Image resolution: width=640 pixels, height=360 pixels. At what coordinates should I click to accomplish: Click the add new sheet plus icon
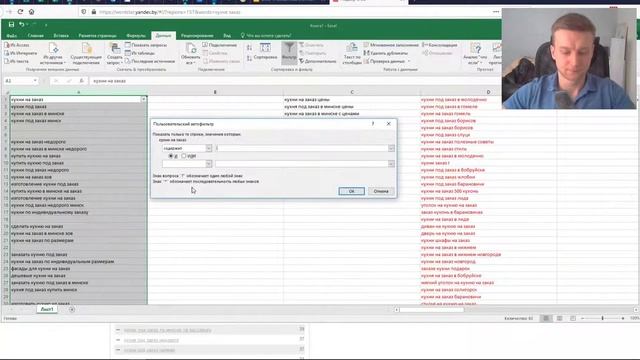(72, 309)
